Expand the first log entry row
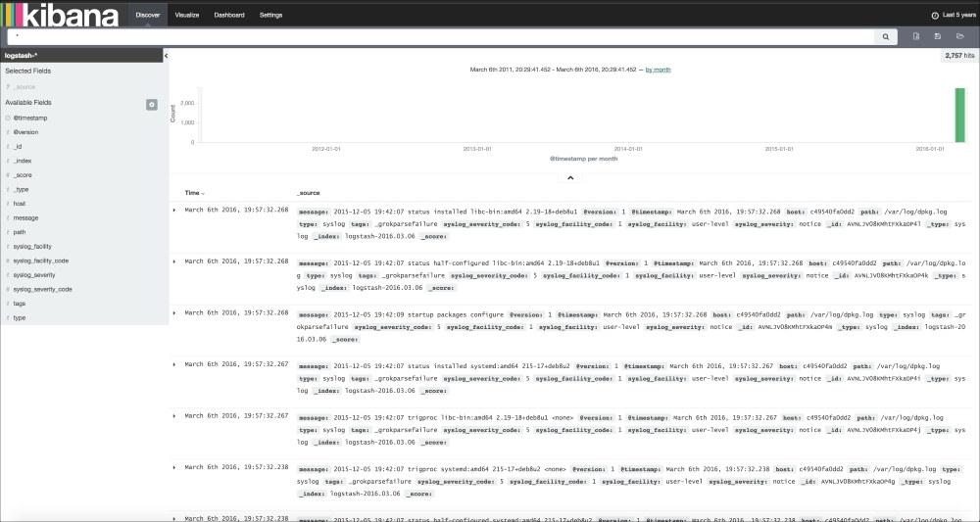 click(x=174, y=211)
